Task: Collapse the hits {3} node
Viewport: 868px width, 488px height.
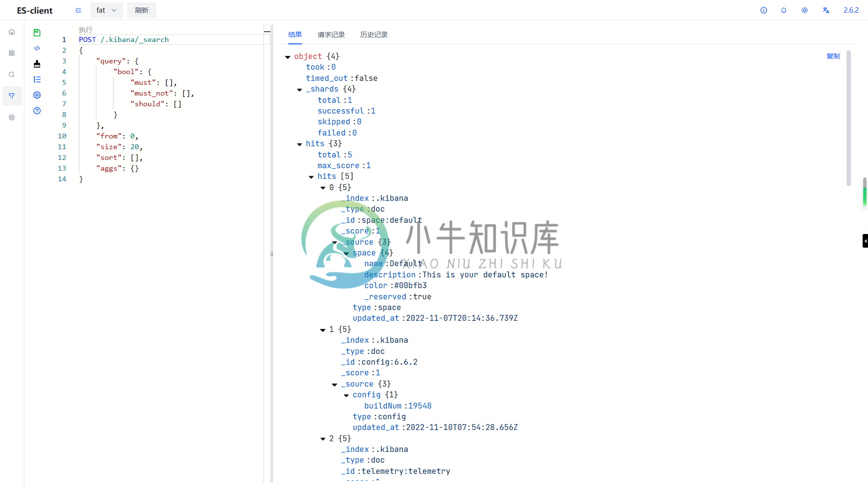Action: 300,144
